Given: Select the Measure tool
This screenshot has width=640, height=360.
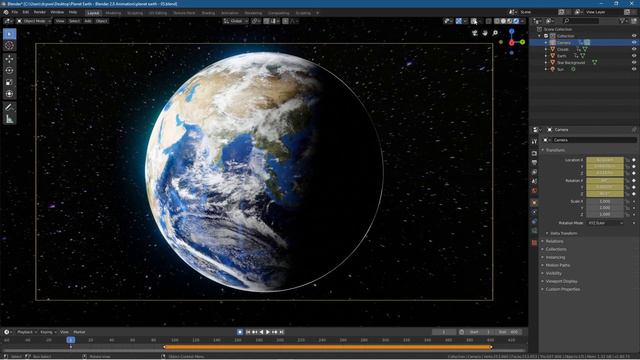Looking at the screenshot, I should click(9, 119).
